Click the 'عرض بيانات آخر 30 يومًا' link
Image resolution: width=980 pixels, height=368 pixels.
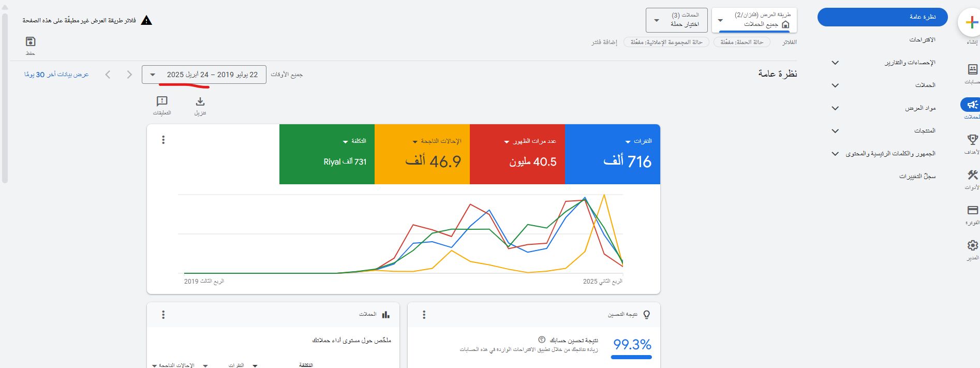56,75
